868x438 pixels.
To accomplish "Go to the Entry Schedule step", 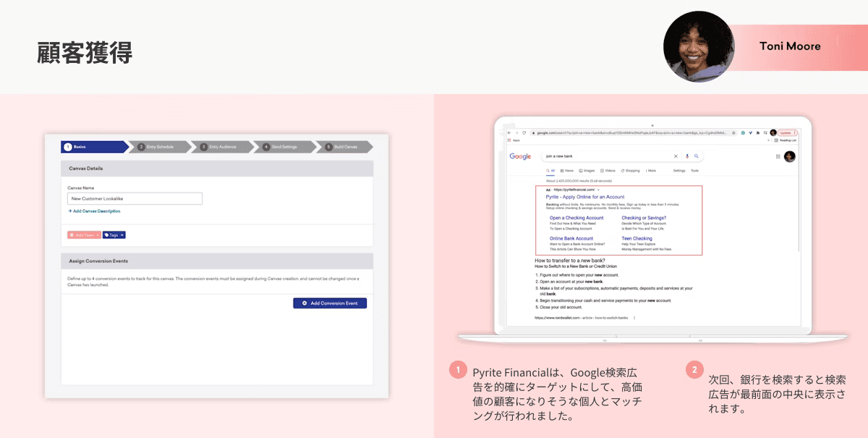I will [160, 147].
